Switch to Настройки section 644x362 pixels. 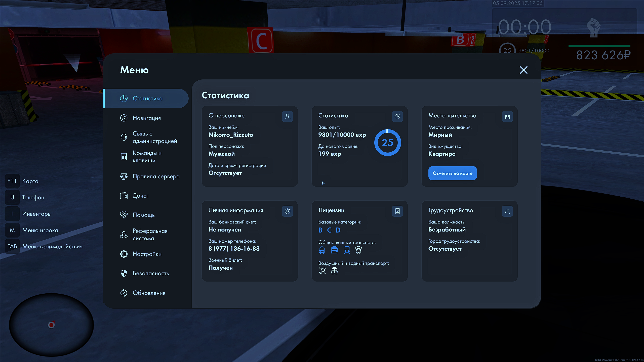point(147,254)
